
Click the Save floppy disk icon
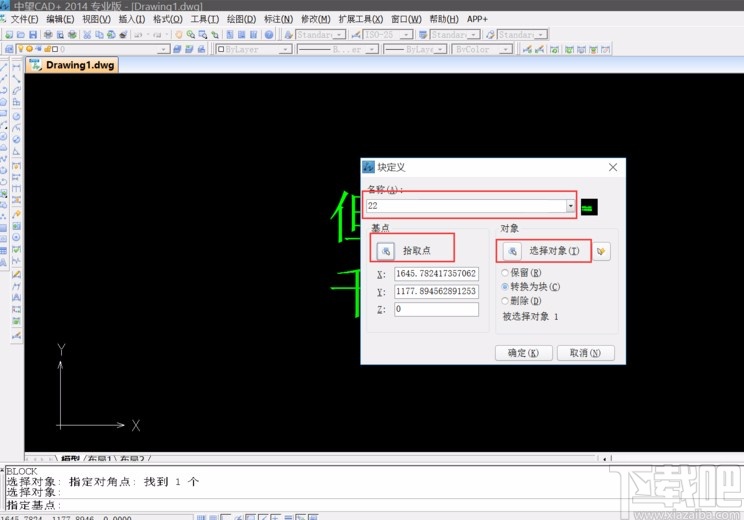[x=33, y=35]
